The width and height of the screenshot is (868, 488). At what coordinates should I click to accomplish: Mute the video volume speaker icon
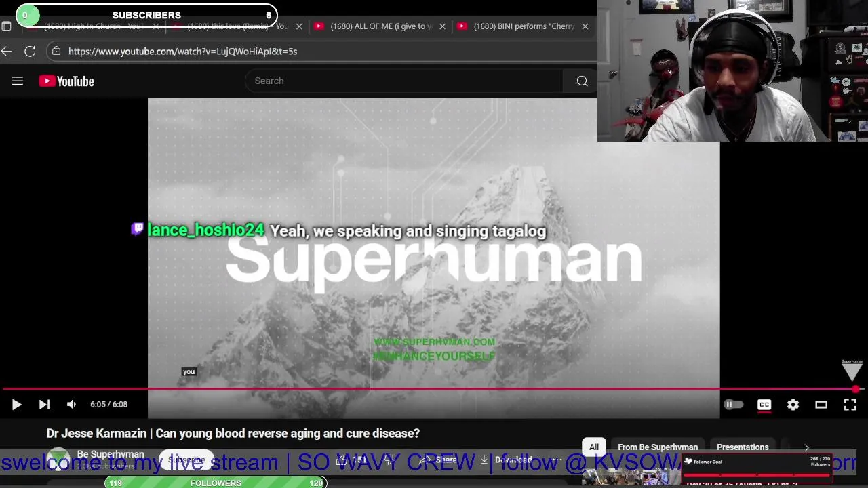(71, 405)
